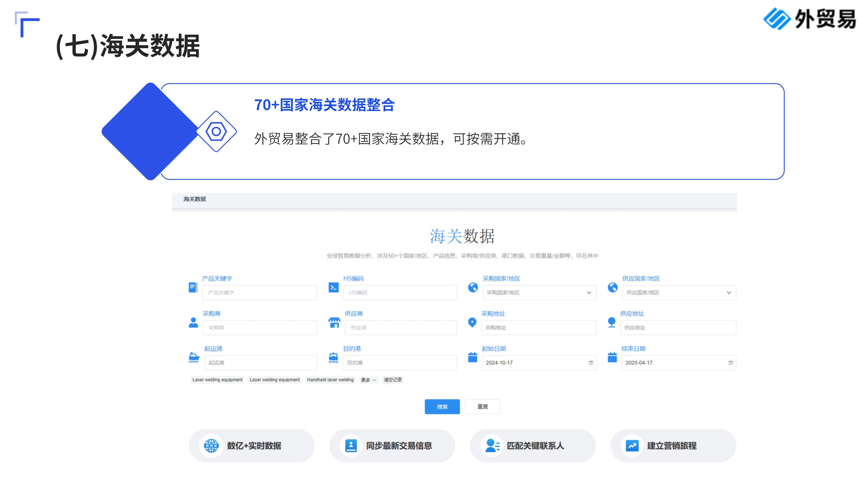Focus the 供应商 input field
This screenshot has width=868, height=488.
(x=401, y=328)
